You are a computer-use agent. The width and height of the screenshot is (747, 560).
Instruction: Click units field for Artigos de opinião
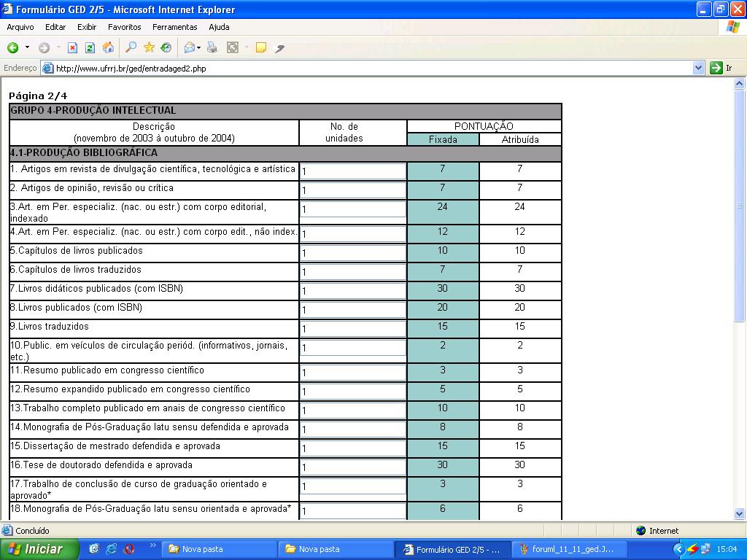click(352, 190)
